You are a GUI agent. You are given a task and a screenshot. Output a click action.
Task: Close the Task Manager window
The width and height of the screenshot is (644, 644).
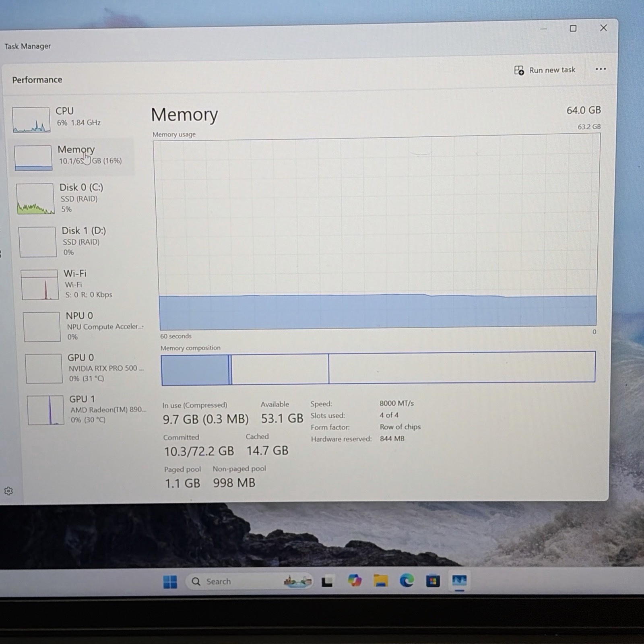click(x=603, y=27)
